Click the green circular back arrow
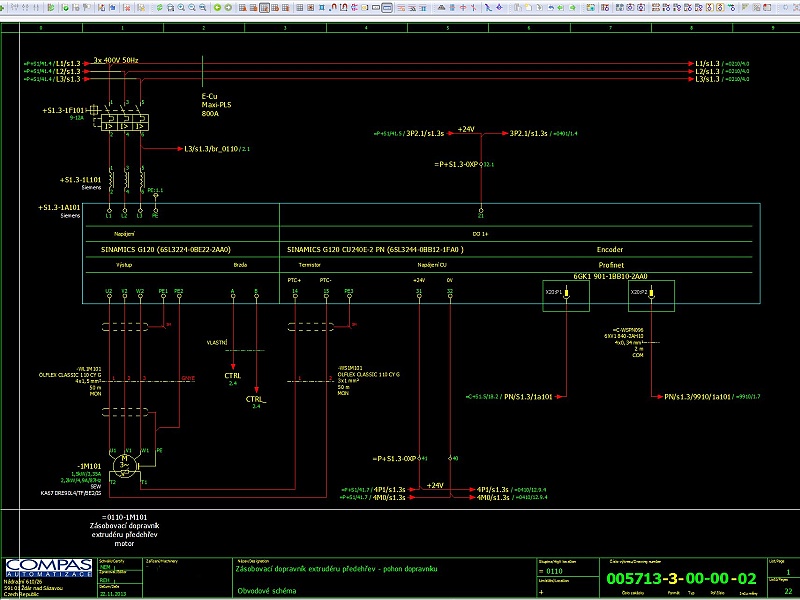The height and width of the screenshot is (600, 800). pos(217,8)
